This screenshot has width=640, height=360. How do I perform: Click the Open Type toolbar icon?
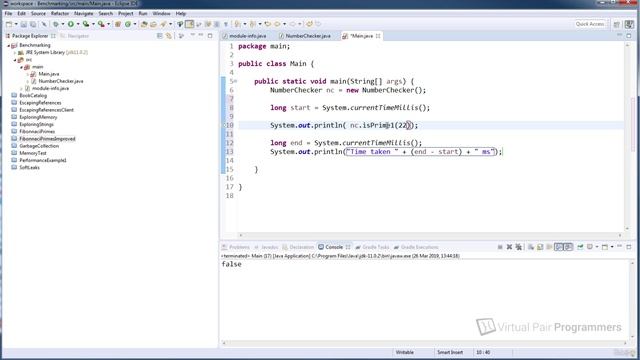point(144,24)
